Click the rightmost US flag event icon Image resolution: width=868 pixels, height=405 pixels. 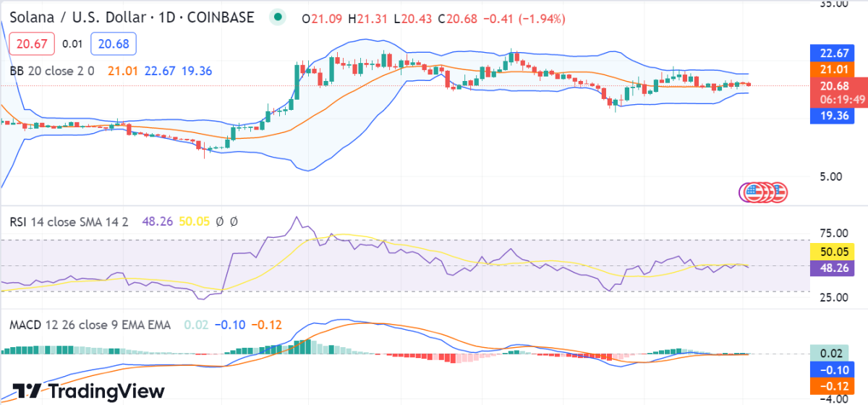pyautogui.click(x=778, y=192)
